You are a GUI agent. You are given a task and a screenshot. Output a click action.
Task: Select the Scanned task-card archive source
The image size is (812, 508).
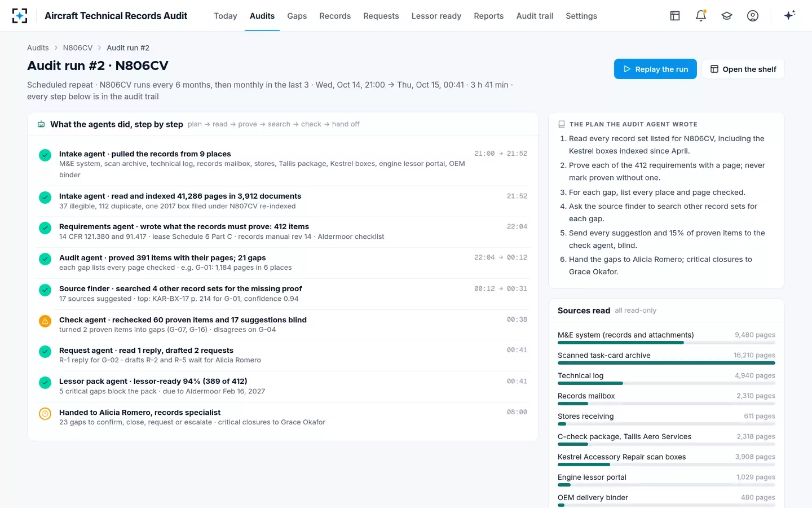click(x=667, y=358)
